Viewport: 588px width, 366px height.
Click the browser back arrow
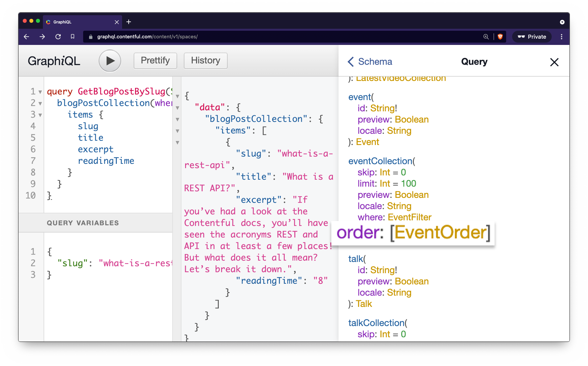(27, 37)
